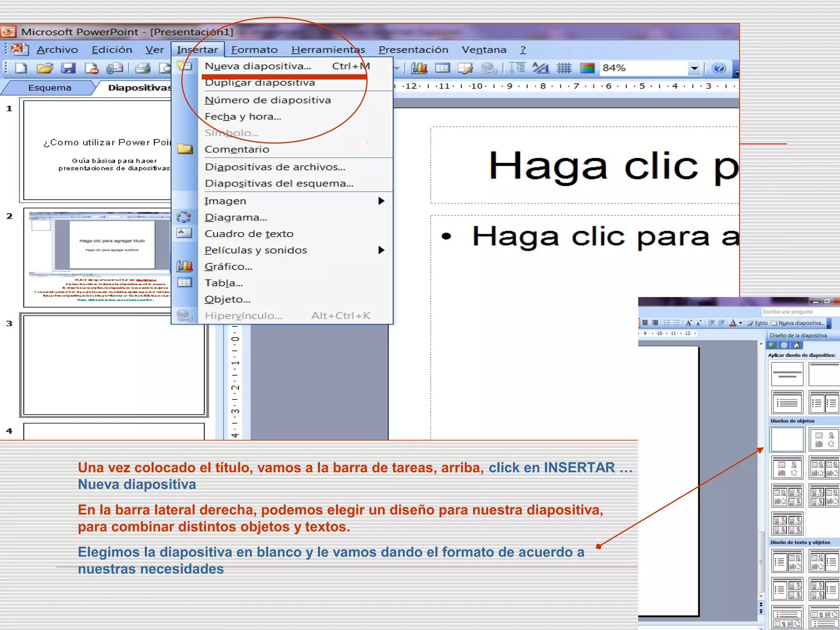Click Nueva diapositiva... button in small toolbar
Viewport: 840px width, 630px height.
coord(798,323)
